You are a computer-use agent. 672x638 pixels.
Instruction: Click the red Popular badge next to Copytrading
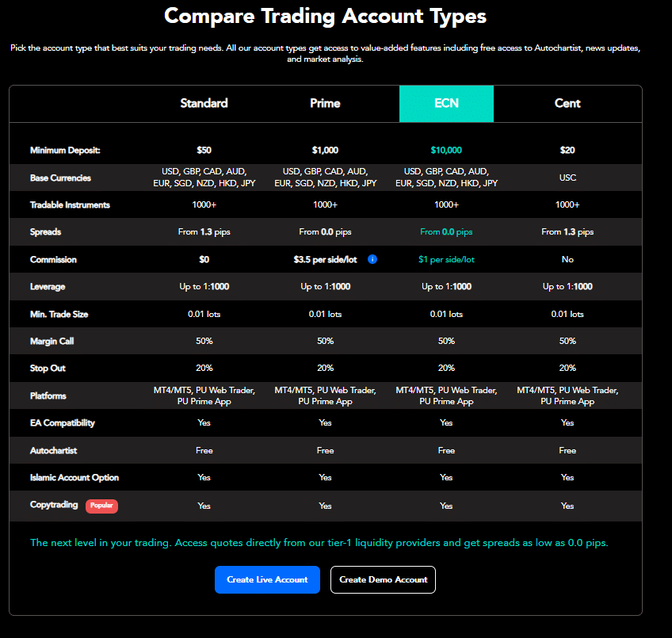(101, 506)
